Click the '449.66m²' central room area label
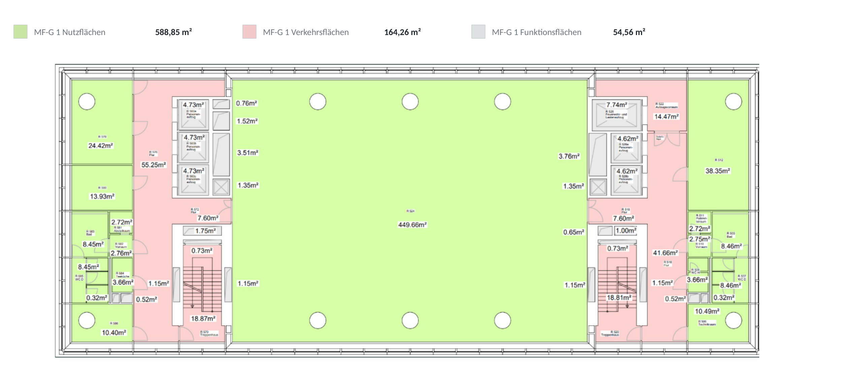868x386 pixels. tap(412, 225)
